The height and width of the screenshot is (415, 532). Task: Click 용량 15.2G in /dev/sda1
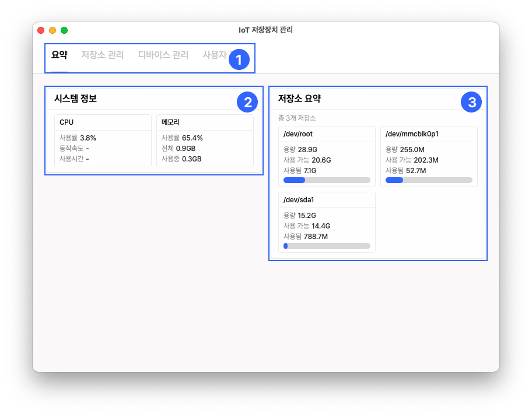pyautogui.click(x=300, y=215)
